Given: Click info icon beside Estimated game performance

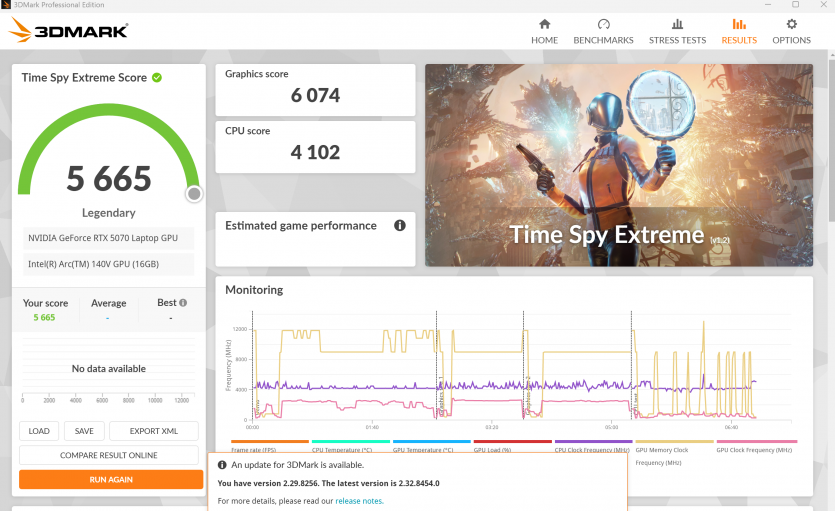Looking at the screenshot, I should point(399,226).
